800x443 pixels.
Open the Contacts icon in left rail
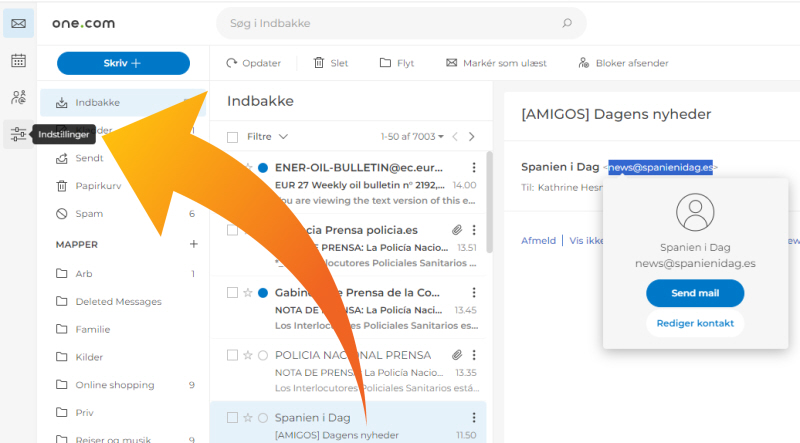point(18,97)
